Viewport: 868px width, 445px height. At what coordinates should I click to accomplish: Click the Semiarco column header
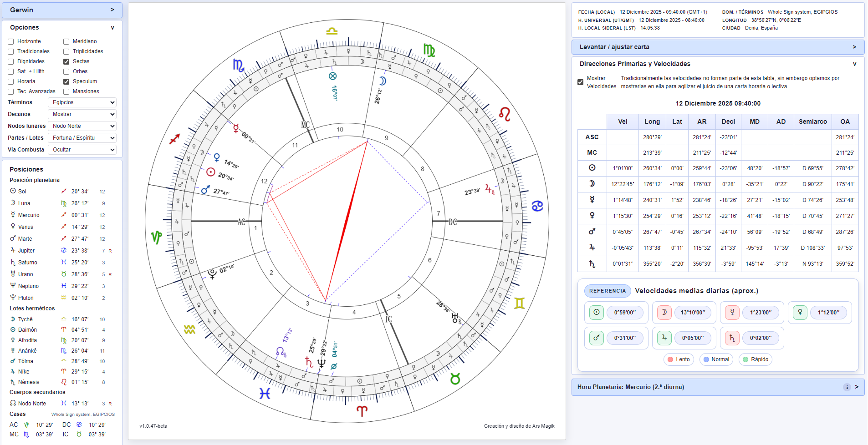tap(812, 121)
